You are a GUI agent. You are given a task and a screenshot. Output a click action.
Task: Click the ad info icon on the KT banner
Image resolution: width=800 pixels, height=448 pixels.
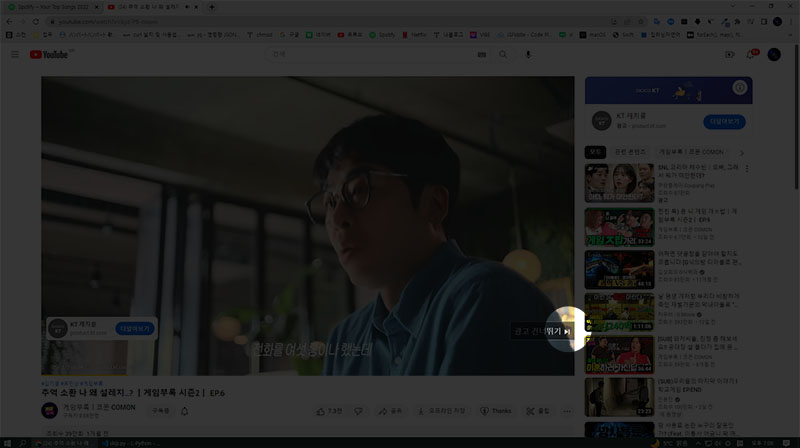point(739,87)
